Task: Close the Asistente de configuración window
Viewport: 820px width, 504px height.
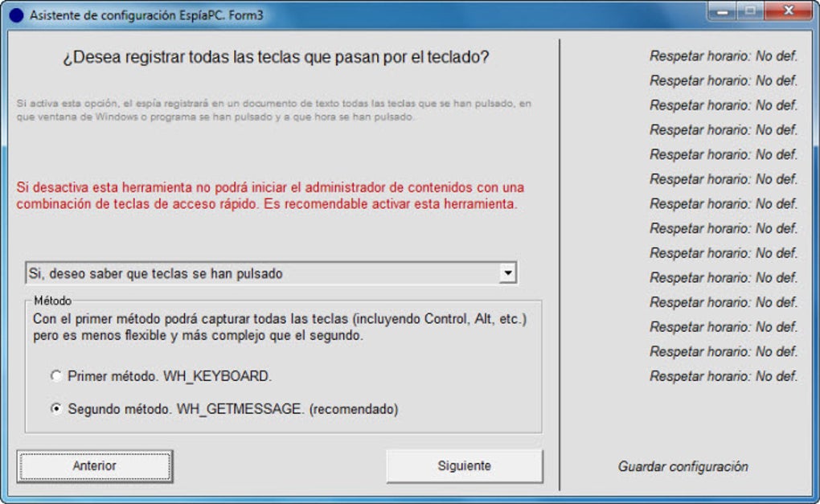Action: coord(788,11)
